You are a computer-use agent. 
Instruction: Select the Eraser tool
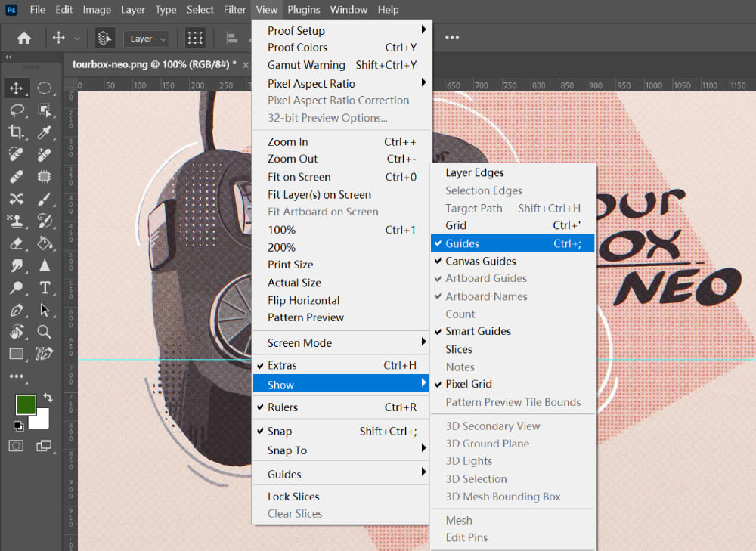coord(16,243)
